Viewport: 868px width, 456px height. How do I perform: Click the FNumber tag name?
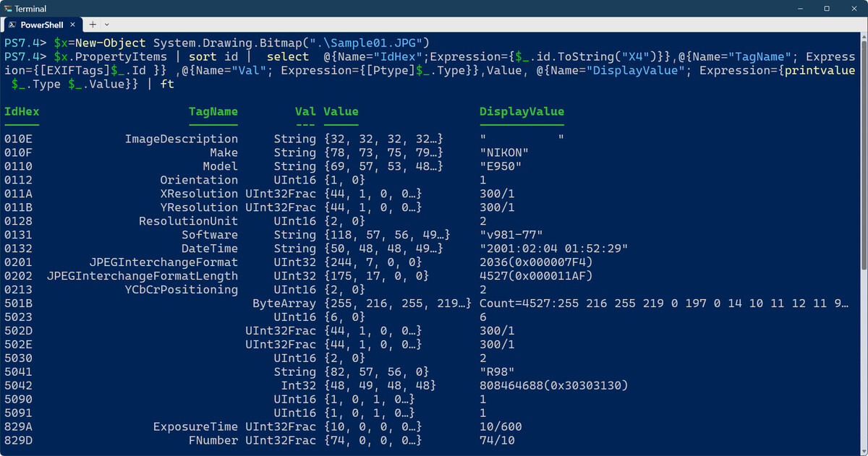click(x=213, y=441)
